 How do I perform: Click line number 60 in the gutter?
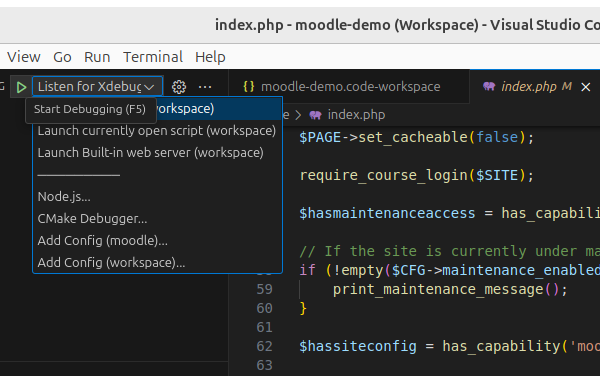click(x=264, y=308)
